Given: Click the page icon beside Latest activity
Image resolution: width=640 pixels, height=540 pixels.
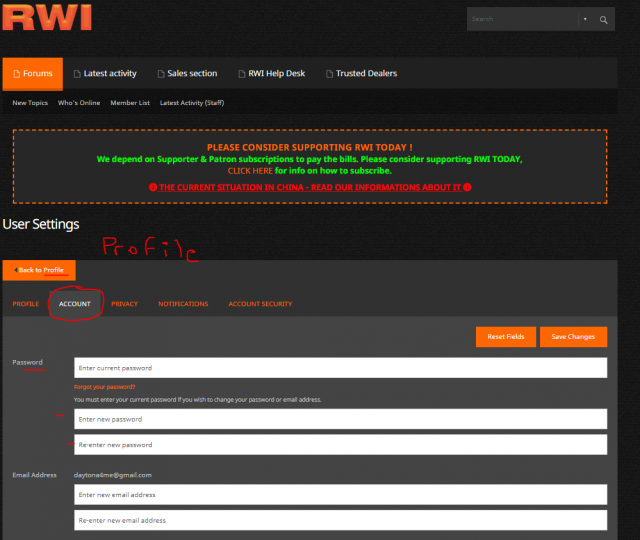Looking at the screenshot, I should [77, 74].
